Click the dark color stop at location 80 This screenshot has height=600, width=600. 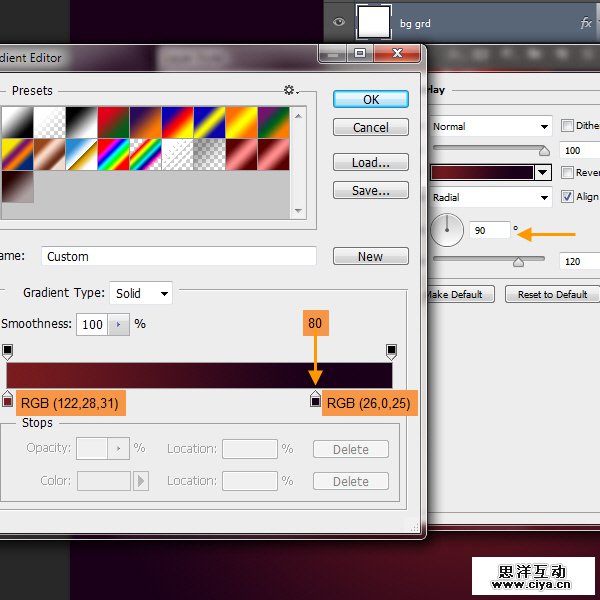click(x=316, y=400)
